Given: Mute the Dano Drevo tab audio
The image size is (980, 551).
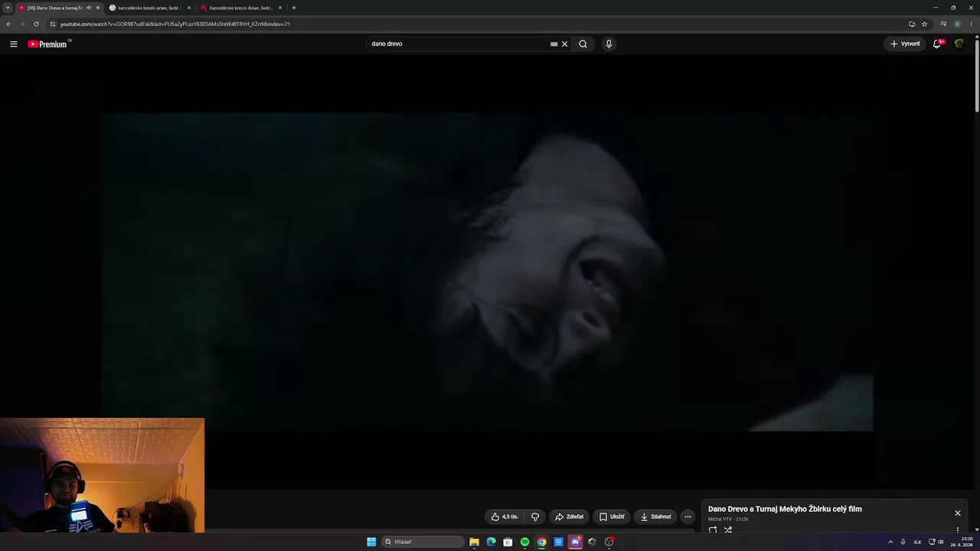Looking at the screenshot, I should [89, 8].
